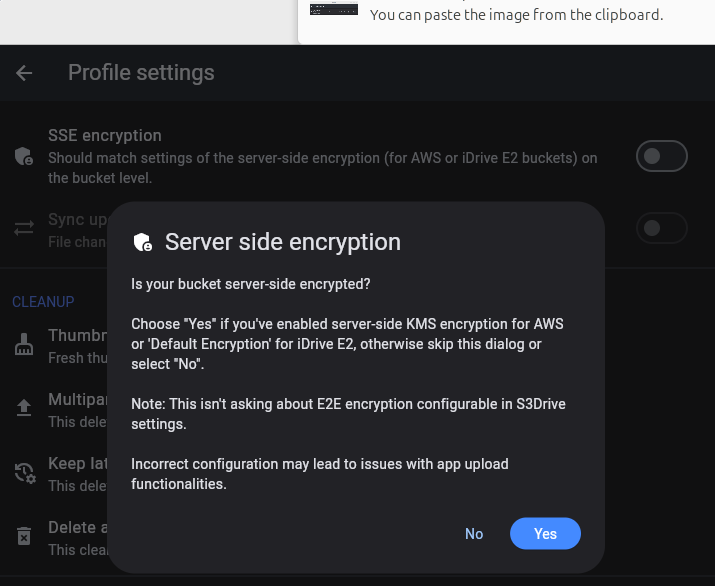Click the shield icon in dialog title
The width and height of the screenshot is (715, 586).
(x=143, y=242)
